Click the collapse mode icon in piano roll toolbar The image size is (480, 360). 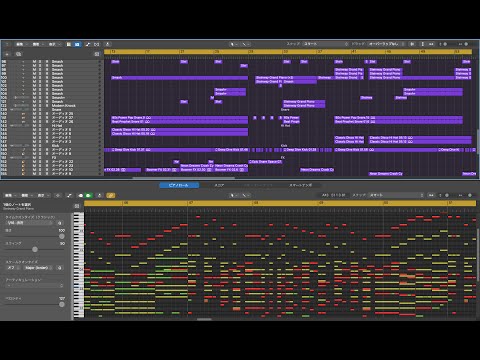pos(58,195)
